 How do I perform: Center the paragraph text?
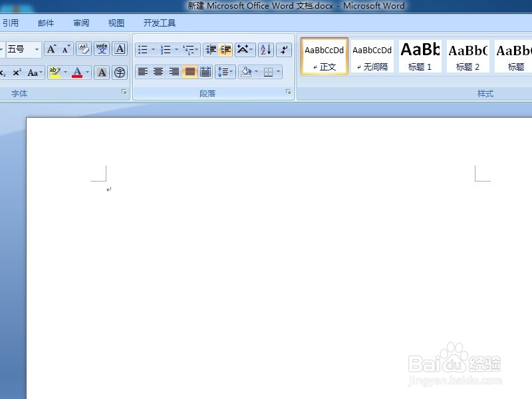tap(158, 72)
